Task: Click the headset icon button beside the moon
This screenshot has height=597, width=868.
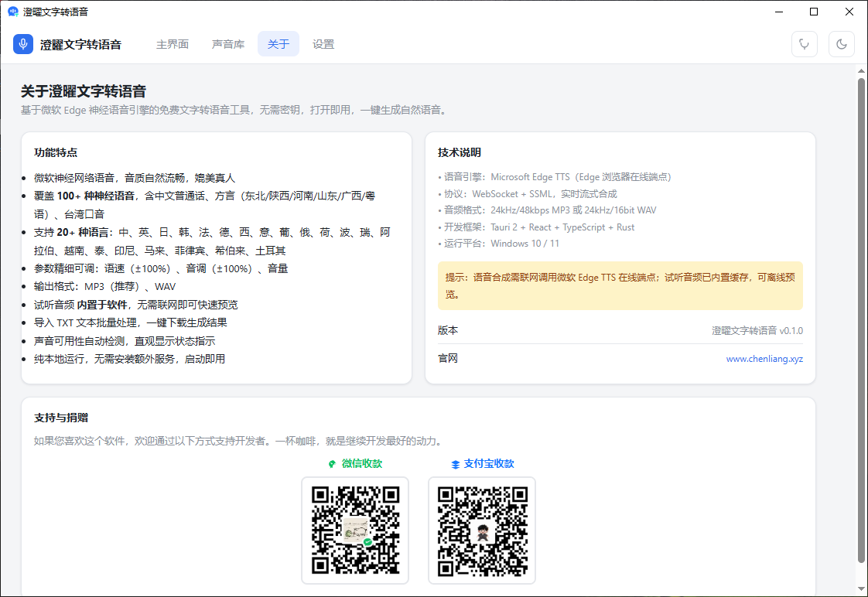Action: 805,44
